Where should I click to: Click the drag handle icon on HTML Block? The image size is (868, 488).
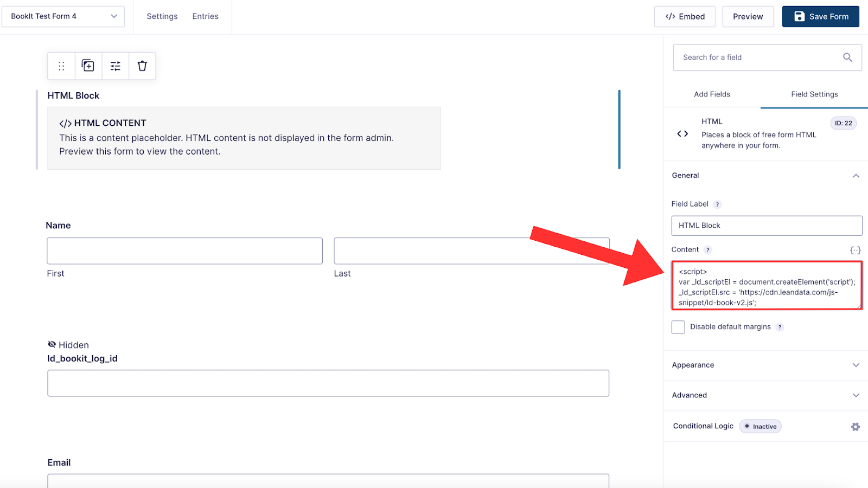(x=61, y=66)
